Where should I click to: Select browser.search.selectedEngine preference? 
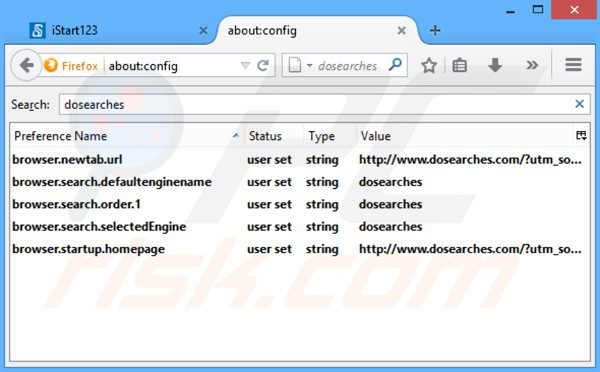pos(300,227)
